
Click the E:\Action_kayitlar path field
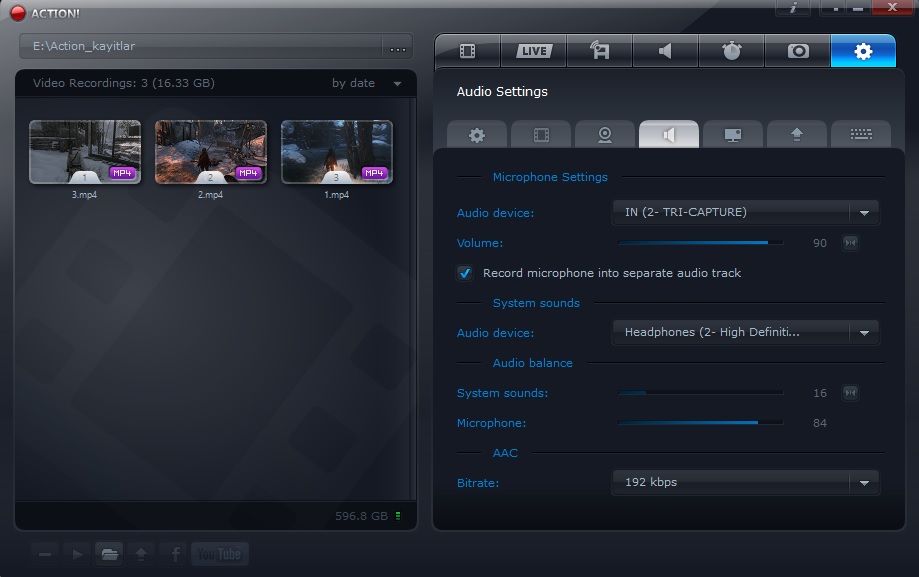201,46
